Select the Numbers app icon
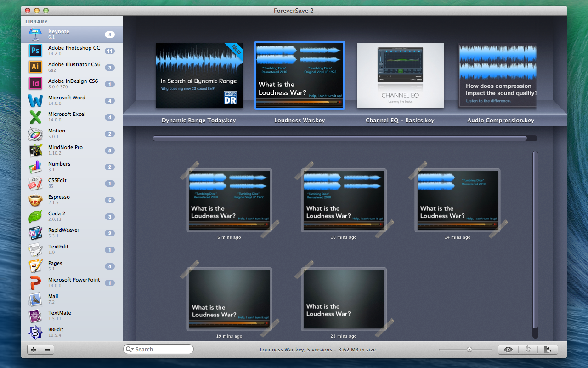This screenshot has height=368, width=588. (x=35, y=167)
